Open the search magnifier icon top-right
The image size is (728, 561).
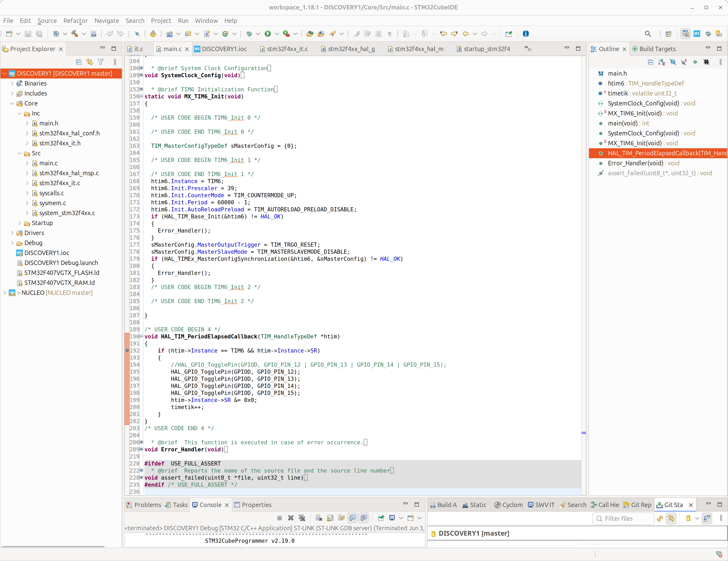point(648,33)
